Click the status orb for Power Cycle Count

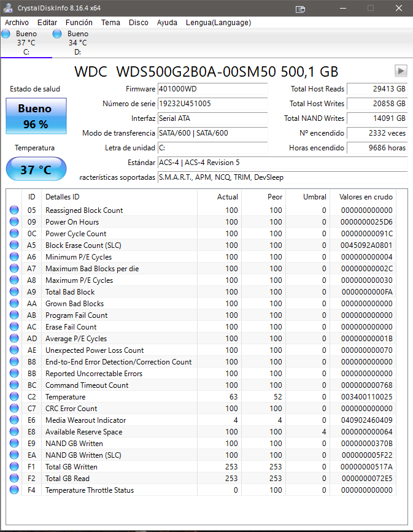coord(14,233)
